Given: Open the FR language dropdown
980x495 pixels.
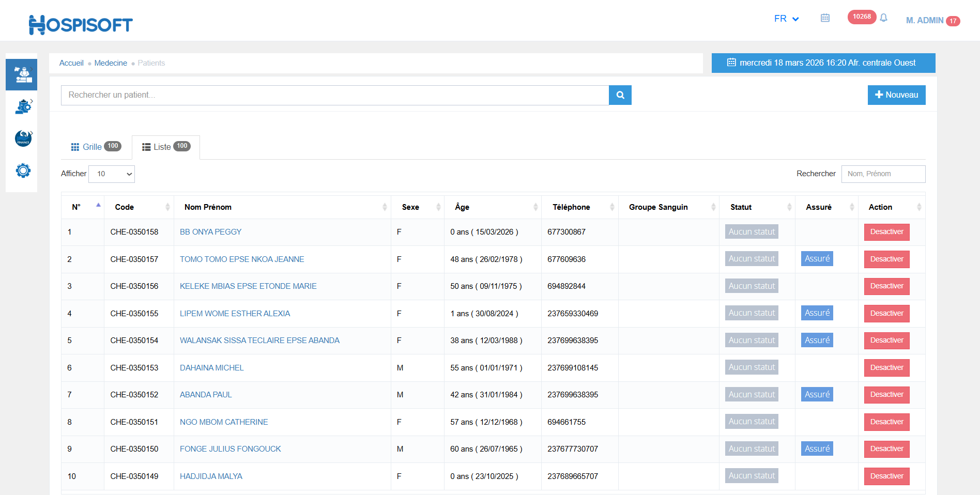Looking at the screenshot, I should click(786, 19).
